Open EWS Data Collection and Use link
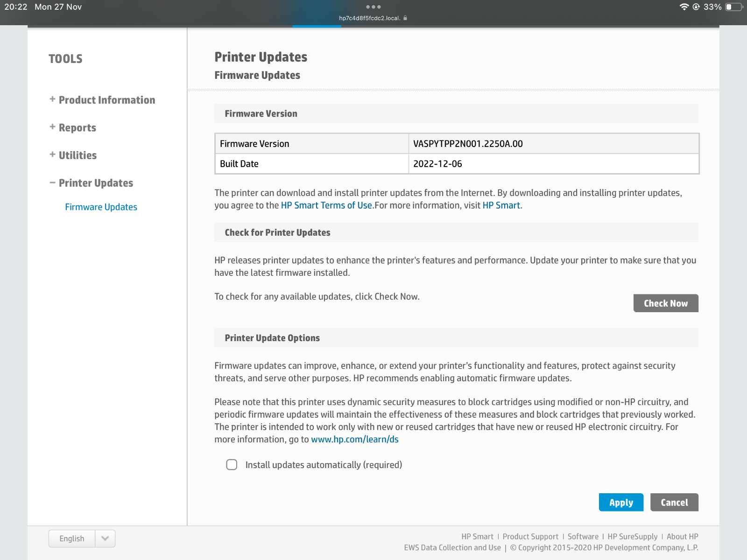Screen dimensions: 747x560 click(452, 547)
